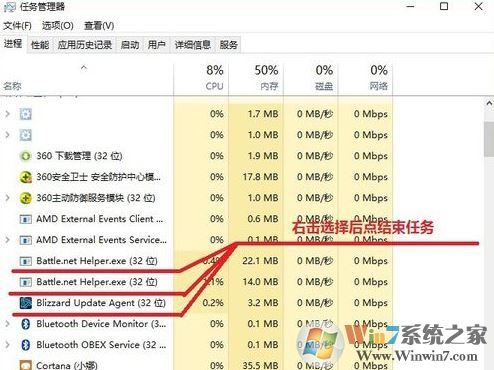Expand the unnamed 1.7 MB process row
The height and width of the screenshot is (370, 494).
pyautogui.click(x=8, y=114)
